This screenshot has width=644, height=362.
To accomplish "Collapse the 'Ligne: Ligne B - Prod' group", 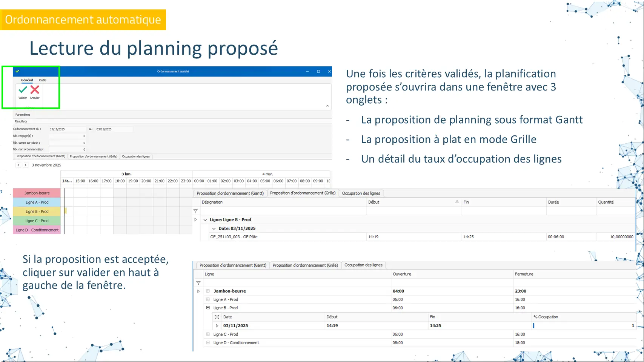I will [205, 220].
